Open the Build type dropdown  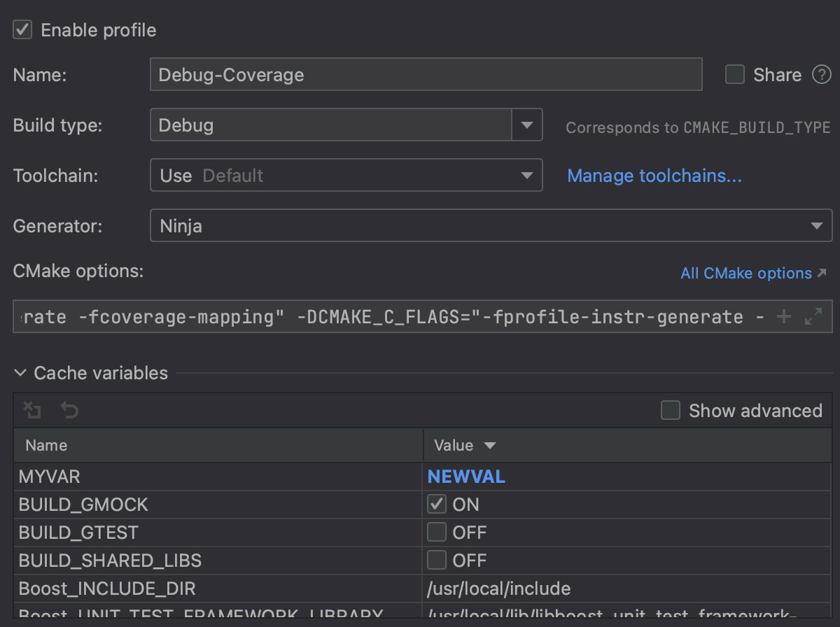(527, 125)
